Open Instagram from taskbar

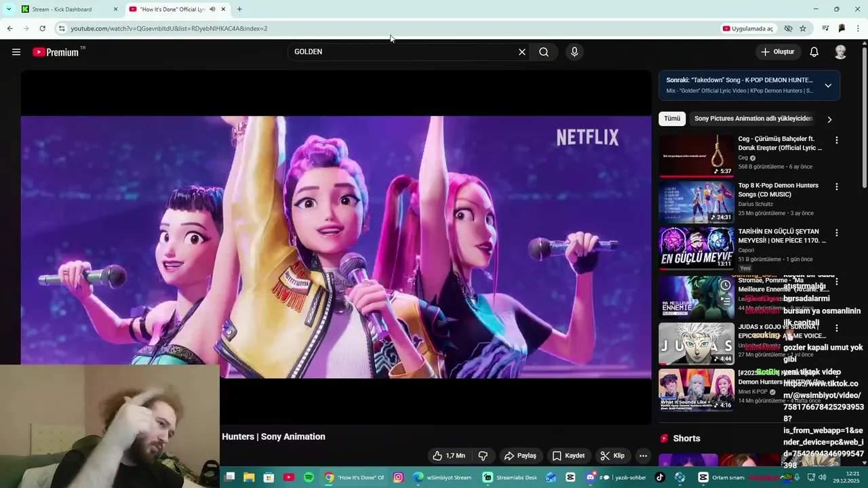398,478
